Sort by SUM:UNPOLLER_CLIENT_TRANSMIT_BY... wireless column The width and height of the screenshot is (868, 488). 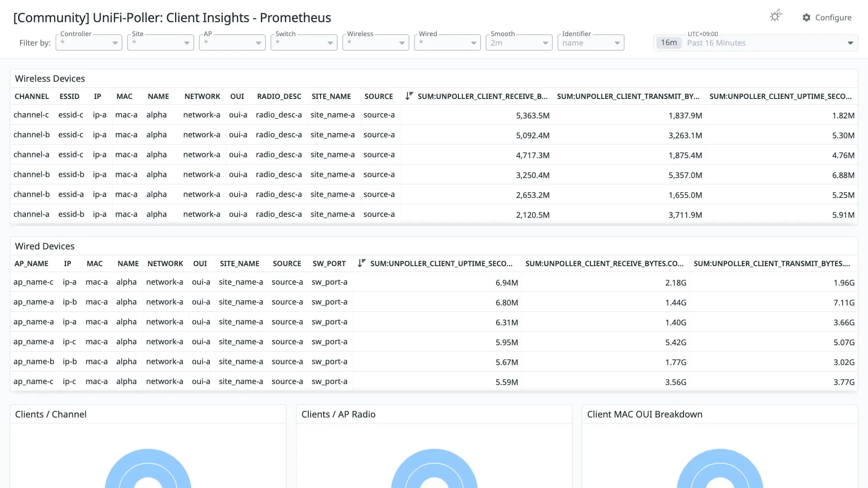628,96
